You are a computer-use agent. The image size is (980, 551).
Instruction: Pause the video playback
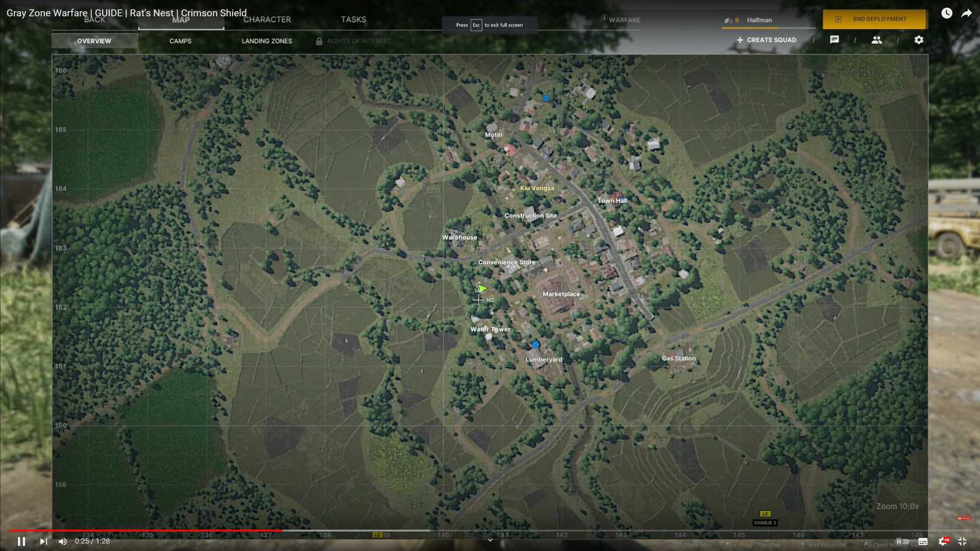21,541
